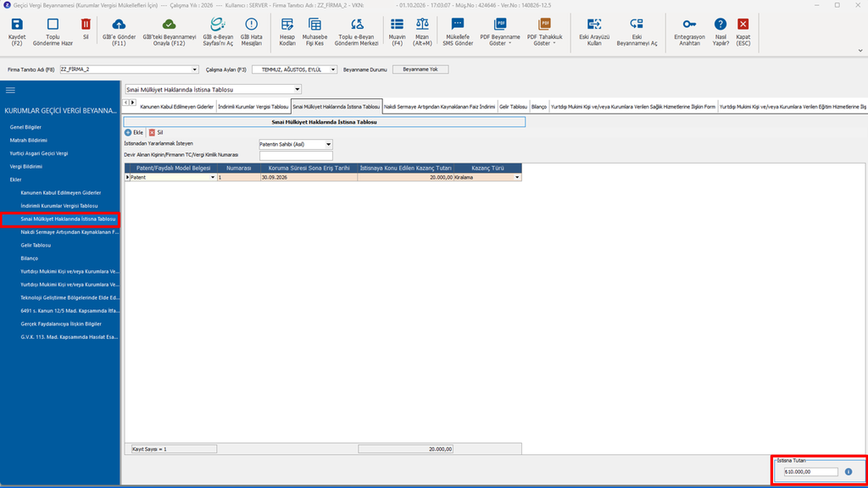The image size is (868, 488).
Task: Open the Gelir Tablosu tab
Action: point(513,107)
